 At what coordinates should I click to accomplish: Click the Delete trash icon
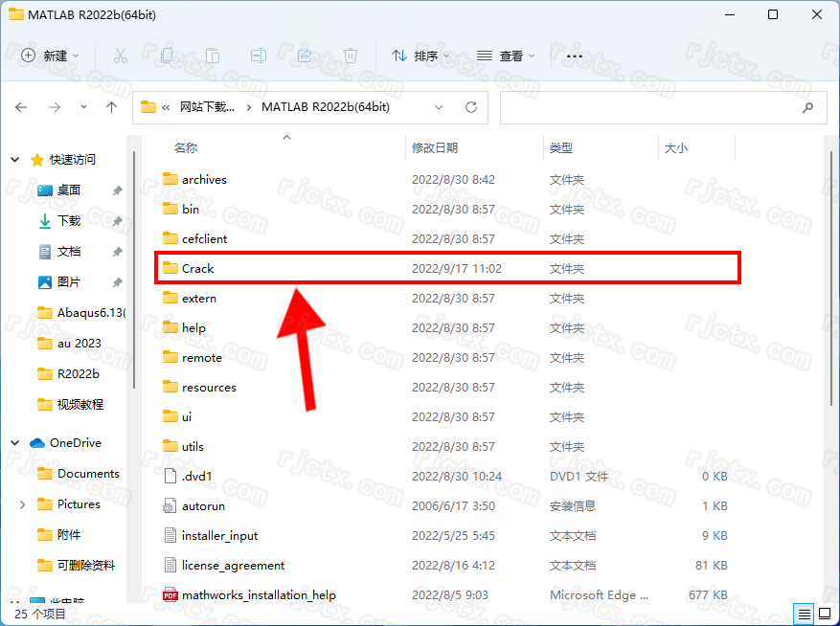(351, 56)
